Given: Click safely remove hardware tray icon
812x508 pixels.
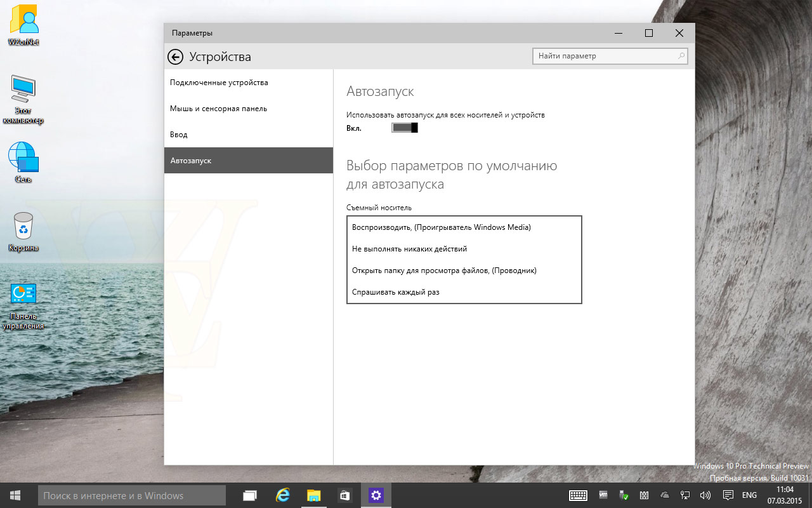Looking at the screenshot, I should coord(624,495).
